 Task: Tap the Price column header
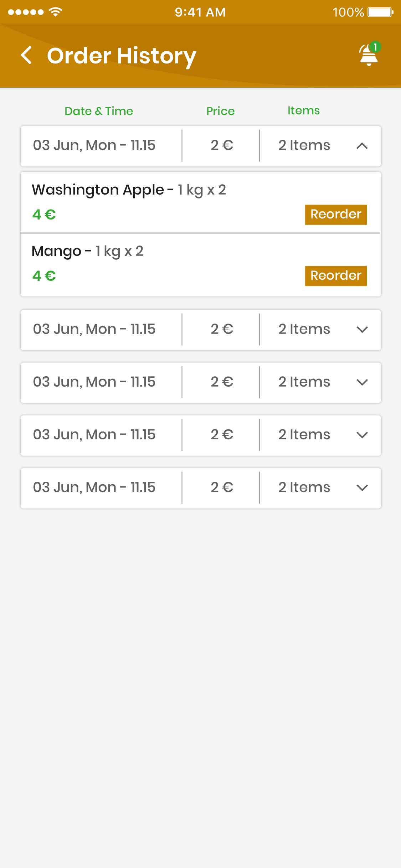point(220,111)
